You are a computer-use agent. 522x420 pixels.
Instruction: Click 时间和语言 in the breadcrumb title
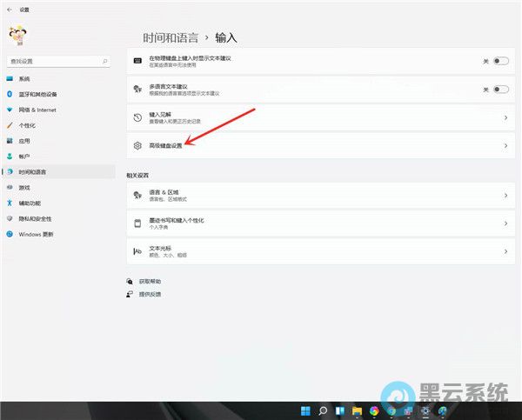(x=171, y=37)
